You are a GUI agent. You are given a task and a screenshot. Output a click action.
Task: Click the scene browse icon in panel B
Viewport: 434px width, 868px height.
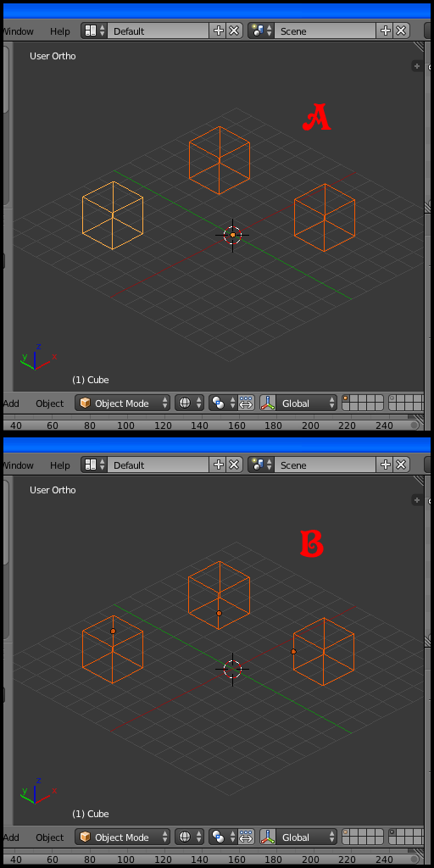pos(261,465)
